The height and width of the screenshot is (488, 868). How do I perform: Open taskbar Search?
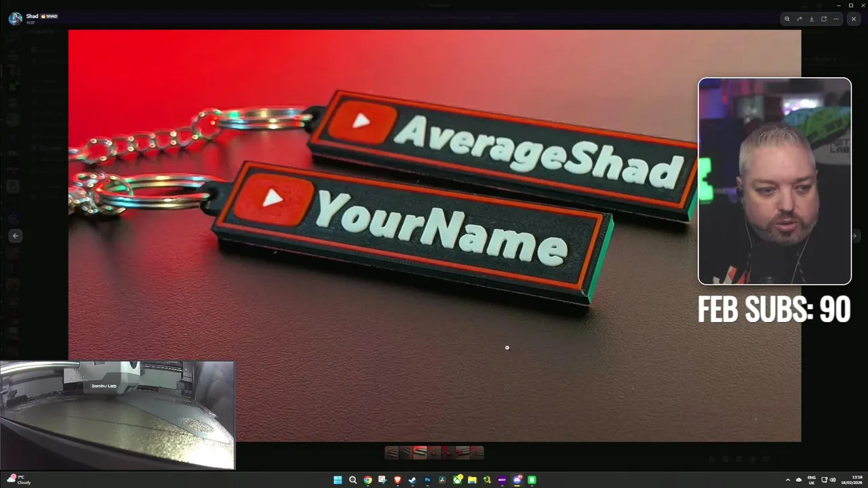(353, 480)
